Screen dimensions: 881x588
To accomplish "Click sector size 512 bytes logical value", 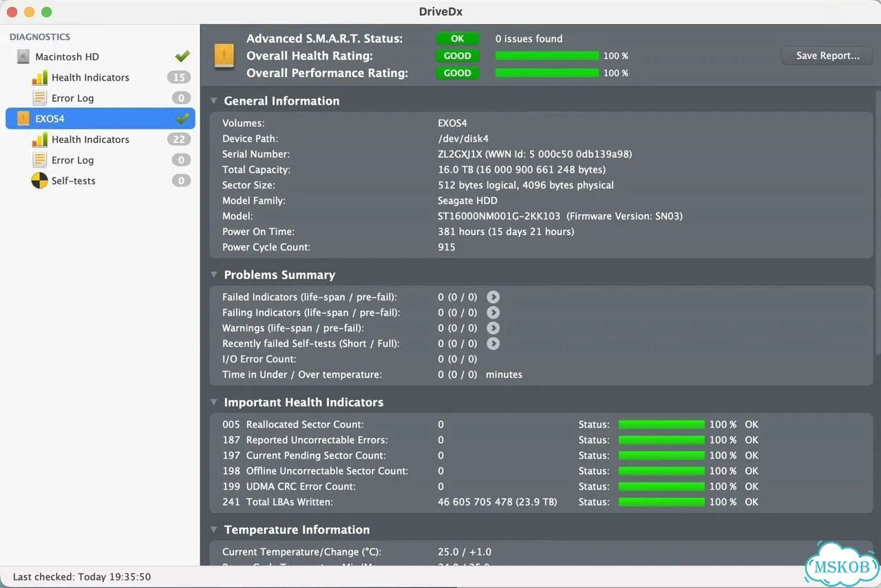I will 526,185.
